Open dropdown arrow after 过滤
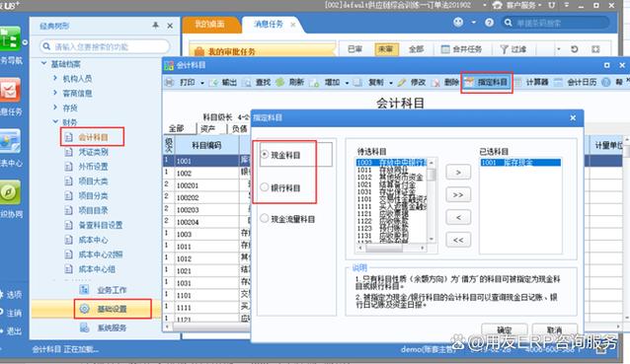 559,49
